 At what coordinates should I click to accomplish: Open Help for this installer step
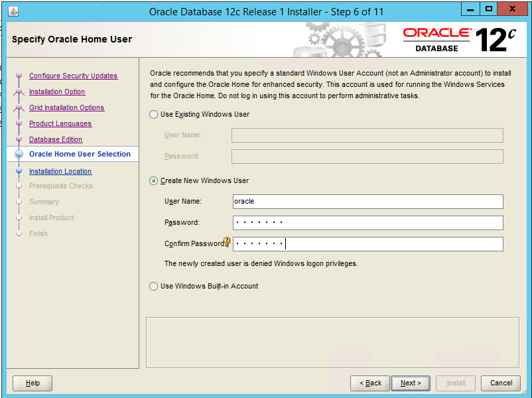(x=33, y=383)
